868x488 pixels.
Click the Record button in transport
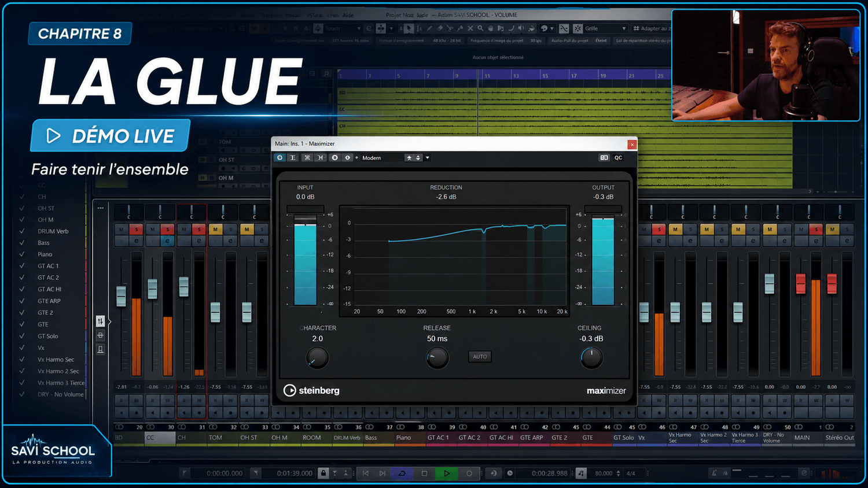(x=469, y=473)
